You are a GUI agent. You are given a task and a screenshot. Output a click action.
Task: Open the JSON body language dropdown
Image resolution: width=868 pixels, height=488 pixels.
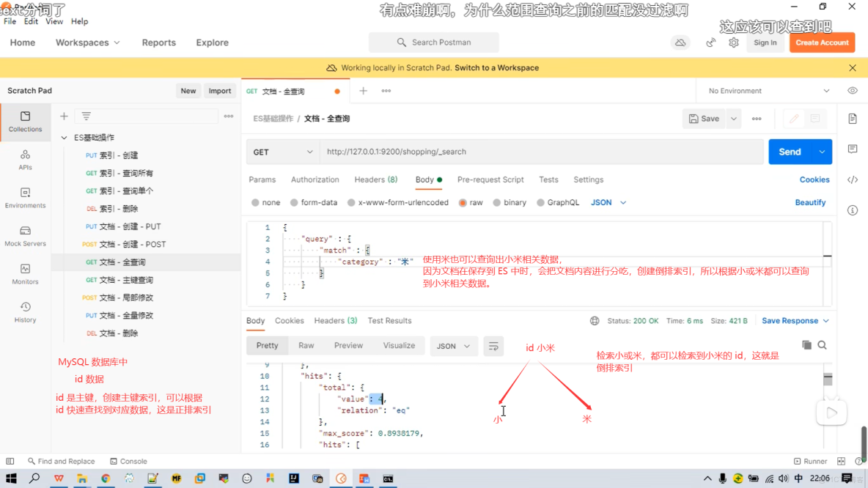(606, 202)
